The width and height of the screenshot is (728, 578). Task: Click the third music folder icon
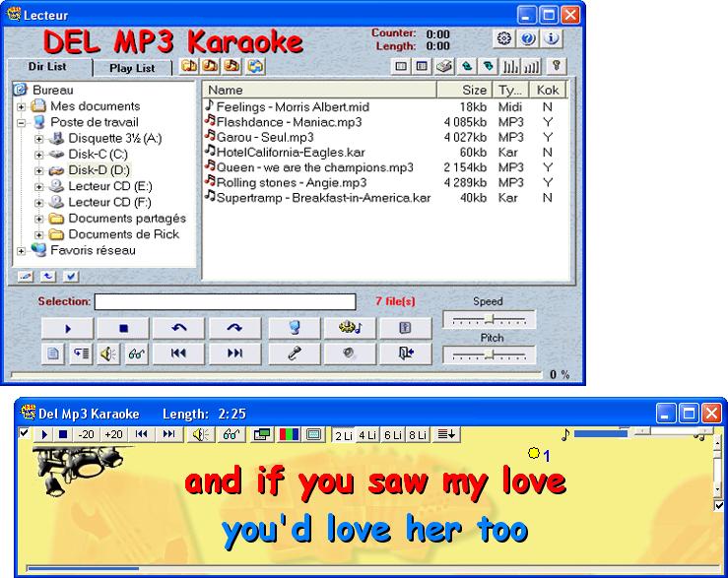tap(232, 66)
